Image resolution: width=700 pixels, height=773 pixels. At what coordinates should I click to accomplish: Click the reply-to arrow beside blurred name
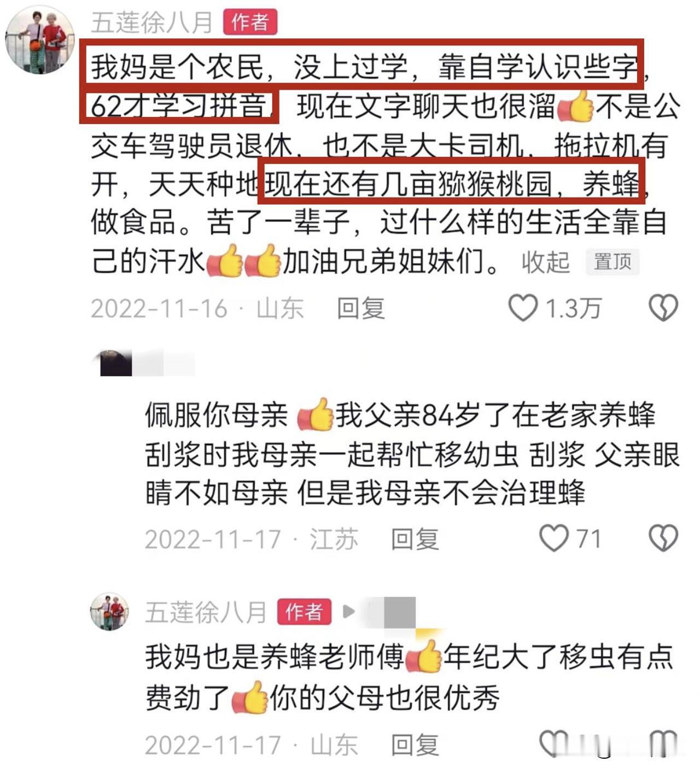(x=348, y=612)
